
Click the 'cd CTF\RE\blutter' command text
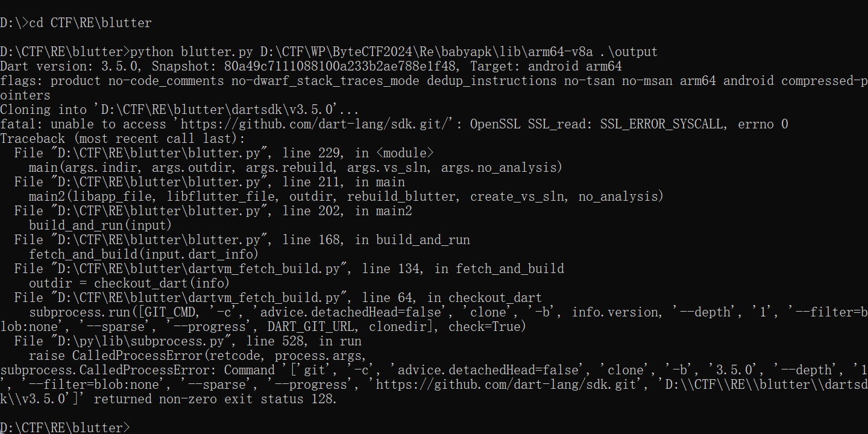(90, 23)
